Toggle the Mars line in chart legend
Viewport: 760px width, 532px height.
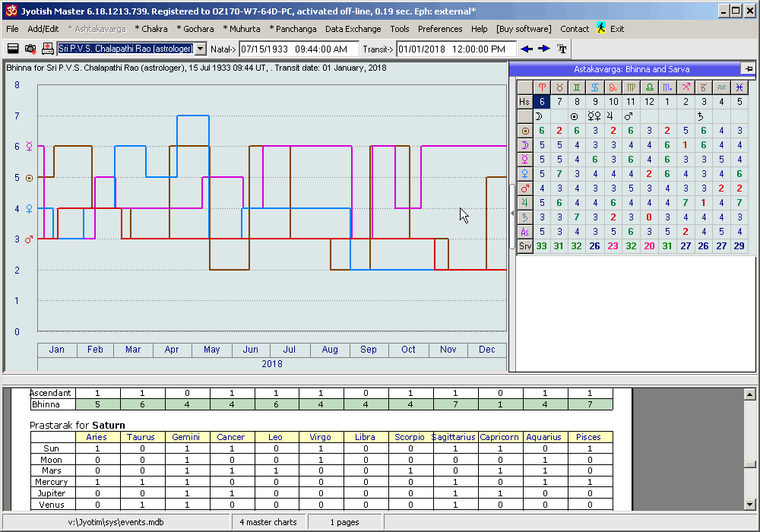29,239
